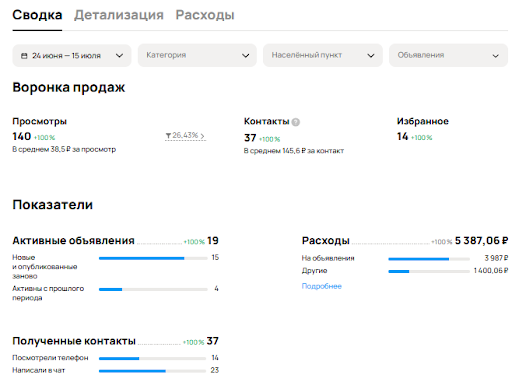
Task: Open the Населённый пункт dropdown
Action: [x=322, y=55]
